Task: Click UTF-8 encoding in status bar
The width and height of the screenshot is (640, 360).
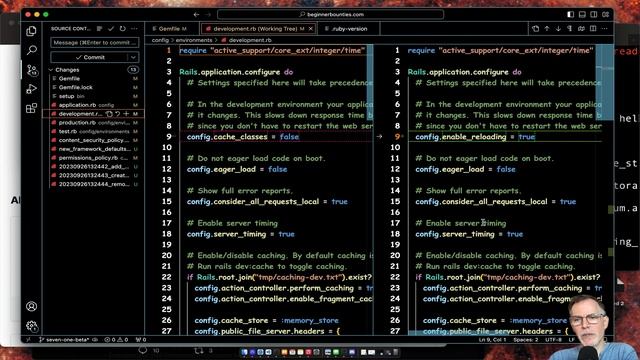Action: (x=553, y=340)
